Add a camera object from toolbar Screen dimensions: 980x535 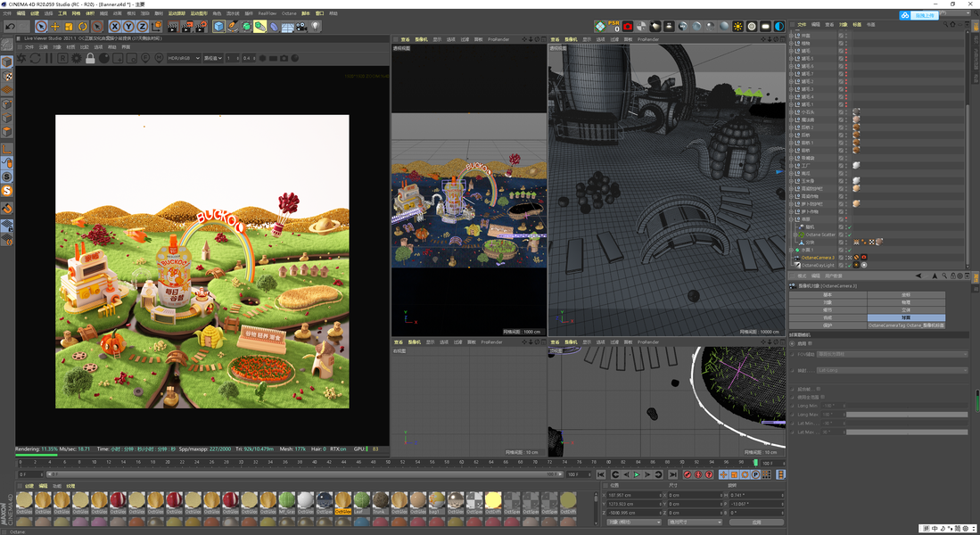(301, 26)
